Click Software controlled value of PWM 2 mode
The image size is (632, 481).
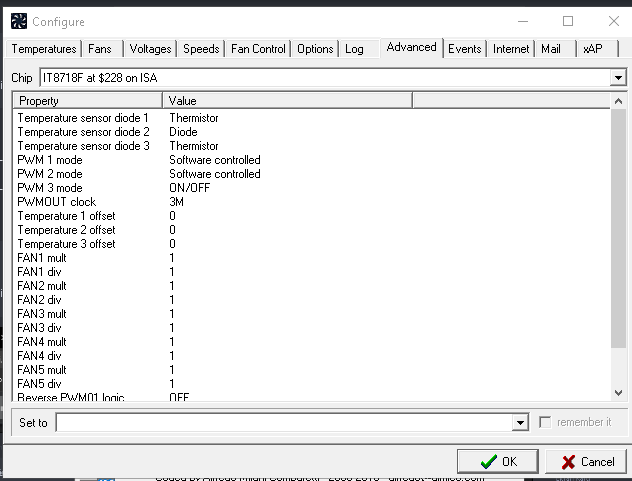coord(215,174)
